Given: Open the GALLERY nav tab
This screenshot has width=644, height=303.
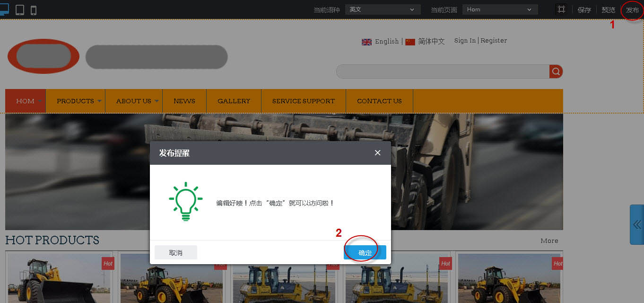Looking at the screenshot, I should (234, 101).
